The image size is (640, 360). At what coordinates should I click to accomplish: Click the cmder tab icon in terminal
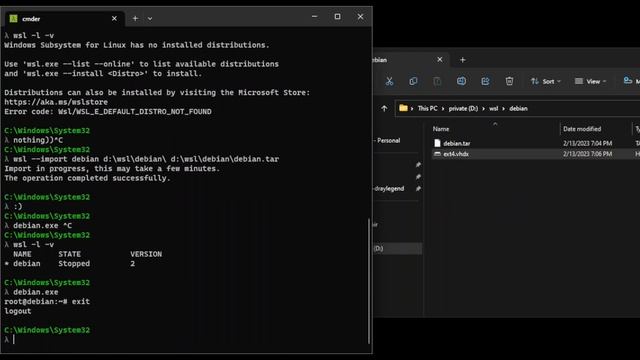[x=13, y=18]
